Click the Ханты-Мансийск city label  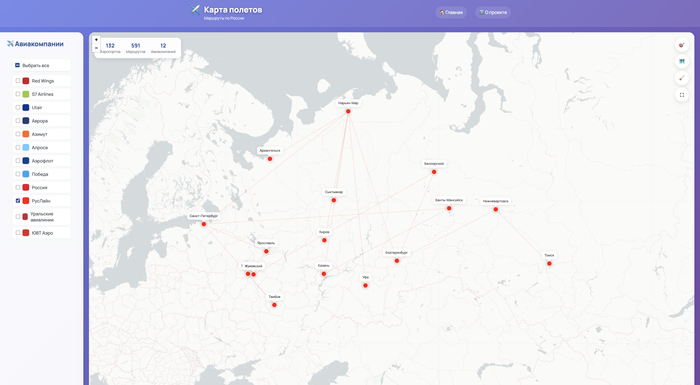449,200
